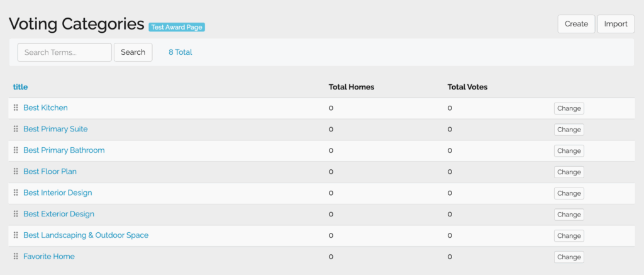Click drag handle icon beside Best Floor Plan
The width and height of the screenshot is (644, 275).
coord(16,172)
